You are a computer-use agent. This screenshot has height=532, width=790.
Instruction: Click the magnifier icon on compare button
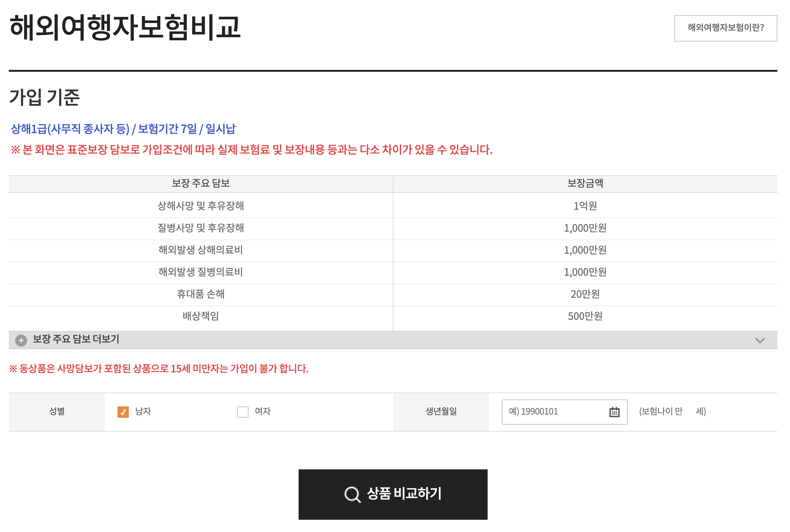pos(352,494)
